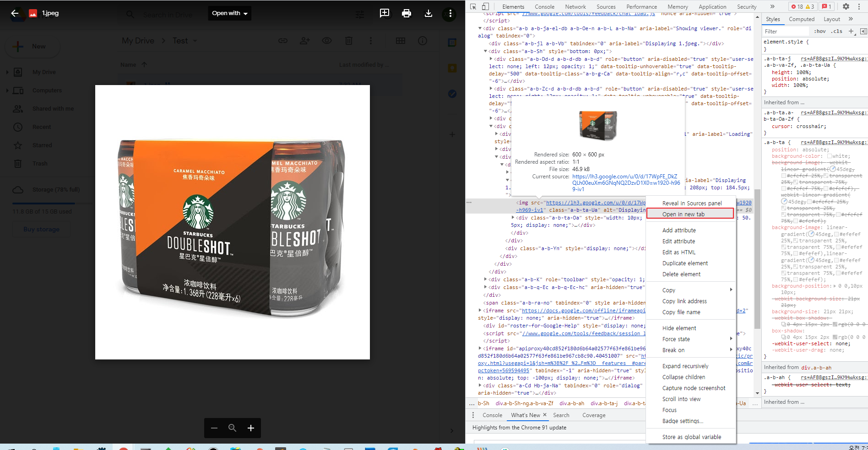Viewport: 868px width, 450px height.
Task: Toggle the computed styles sidebar pane icon
Action: (863, 32)
